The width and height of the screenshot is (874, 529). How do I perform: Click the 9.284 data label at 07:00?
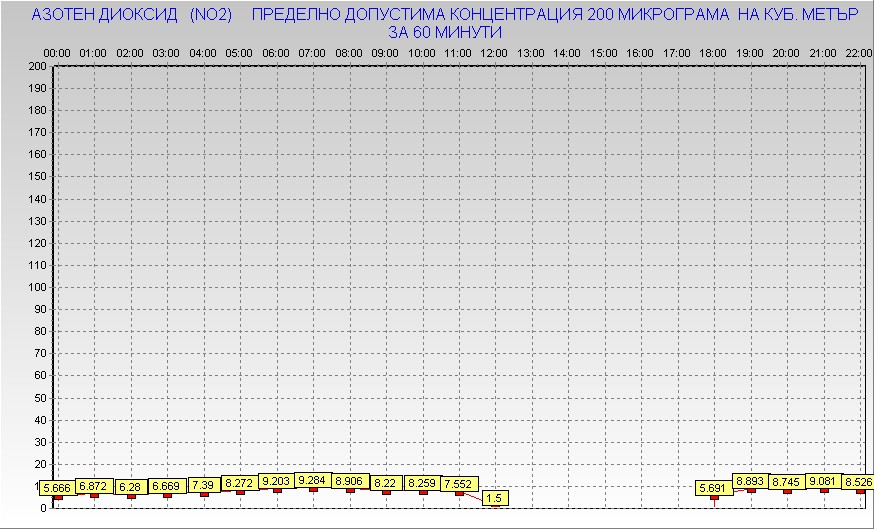coord(312,480)
